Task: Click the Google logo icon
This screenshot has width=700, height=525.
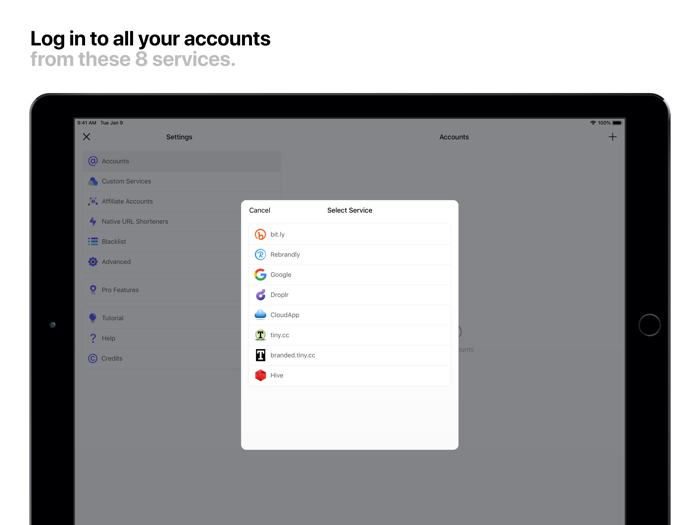Action: tap(260, 275)
